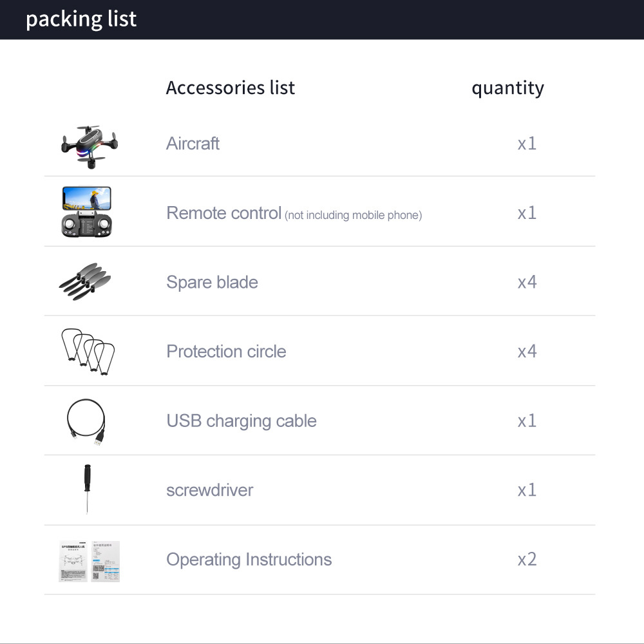This screenshot has width=644, height=644.
Task: Click the operating instructions booklets image
Action: click(x=89, y=561)
